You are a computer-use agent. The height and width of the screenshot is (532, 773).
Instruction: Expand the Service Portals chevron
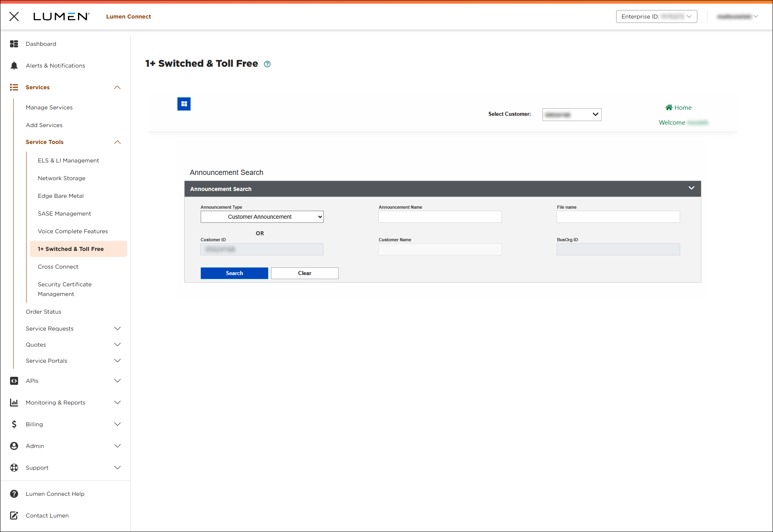[x=117, y=361]
